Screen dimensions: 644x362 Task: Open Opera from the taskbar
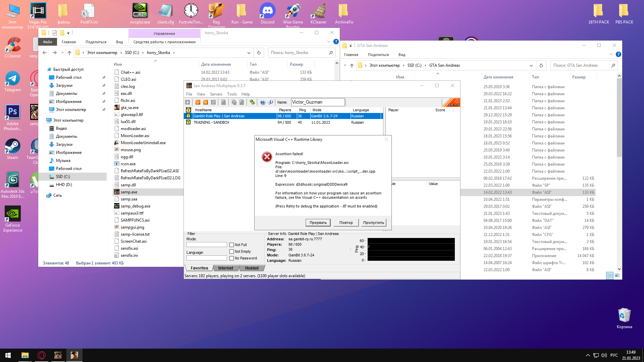[x=42, y=355]
